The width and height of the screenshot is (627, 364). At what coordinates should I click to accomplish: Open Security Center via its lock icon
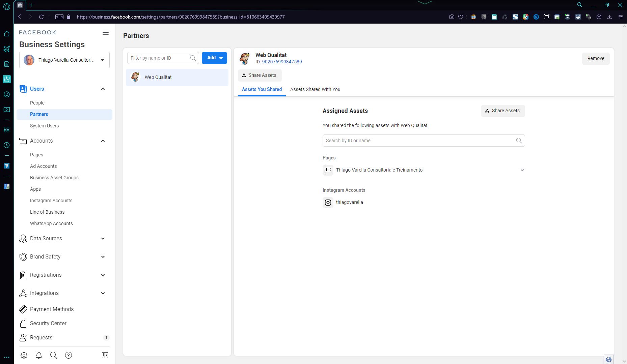point(23,324)
